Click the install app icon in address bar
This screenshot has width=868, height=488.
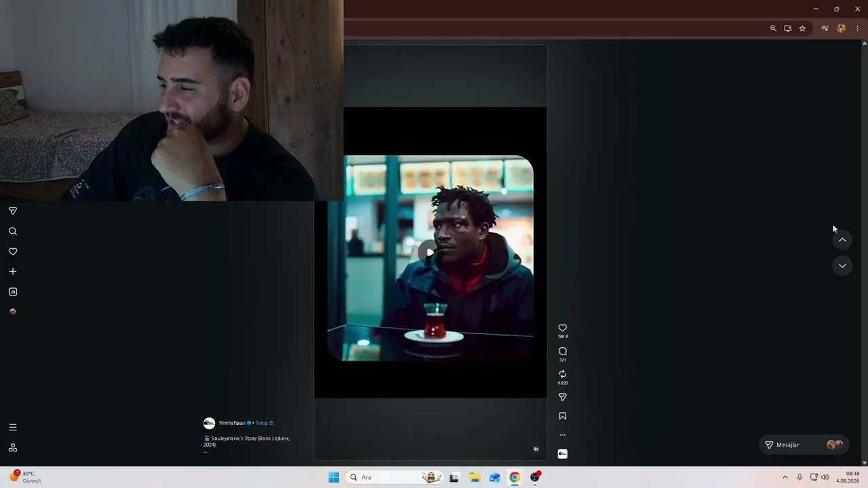(x=788, y=28)
